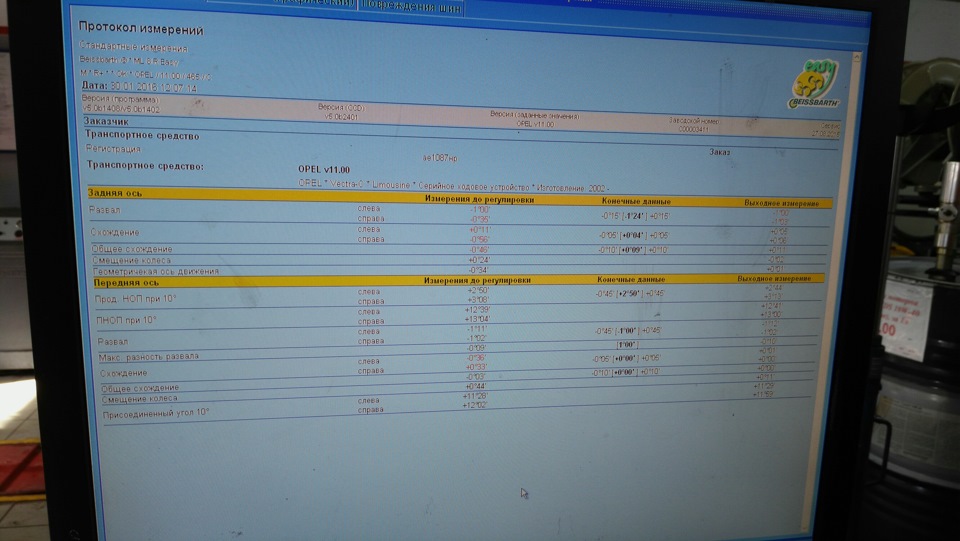The height and width of the screenshot is (541, 960).
Task: Open the 'Повреждения шин' tab
Action: [x=412, y=6]
